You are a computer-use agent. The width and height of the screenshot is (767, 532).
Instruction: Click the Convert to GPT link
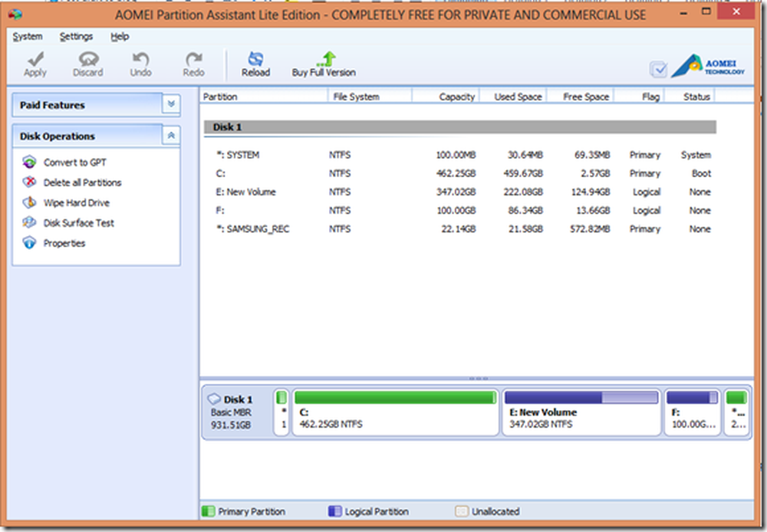75,163
